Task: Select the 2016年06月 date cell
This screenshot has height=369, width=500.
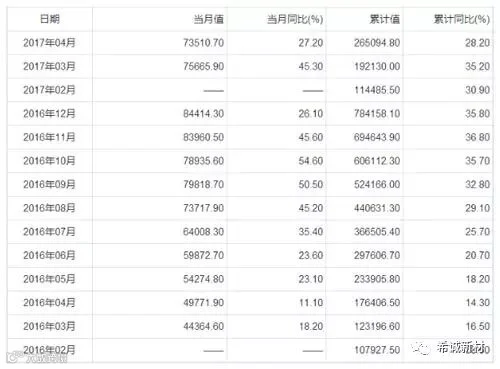Action: 49,255
